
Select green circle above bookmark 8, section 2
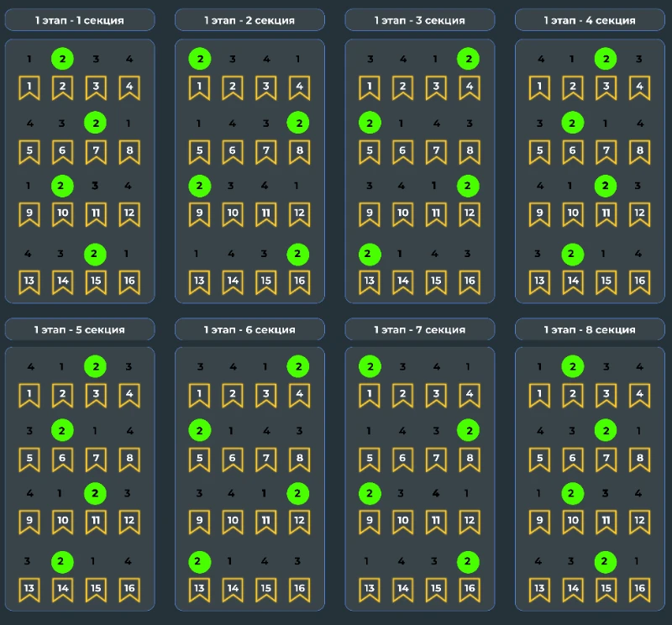click(298, 123)
